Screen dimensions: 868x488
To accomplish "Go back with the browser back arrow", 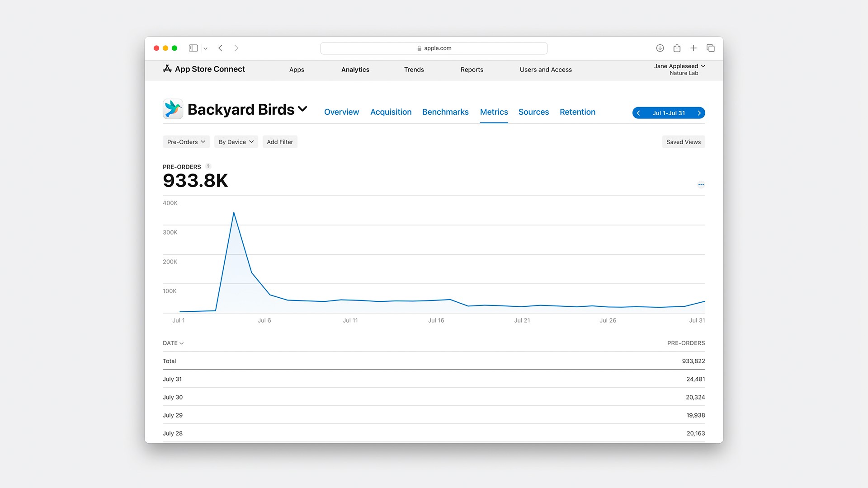I will tap(220, 48).
